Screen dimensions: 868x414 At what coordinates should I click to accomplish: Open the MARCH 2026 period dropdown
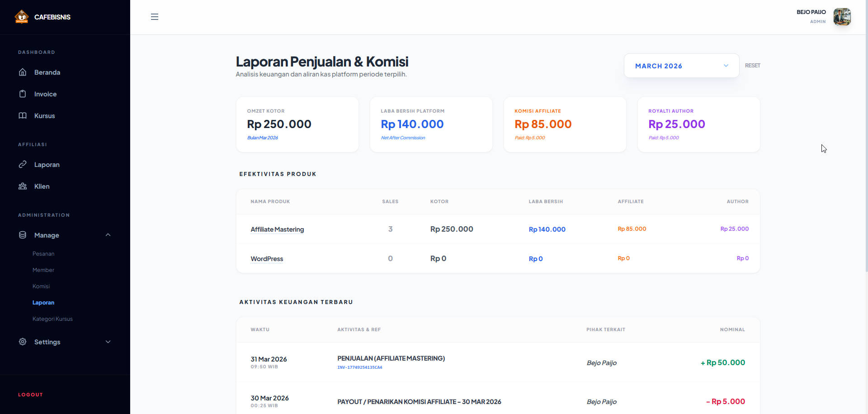681,66
